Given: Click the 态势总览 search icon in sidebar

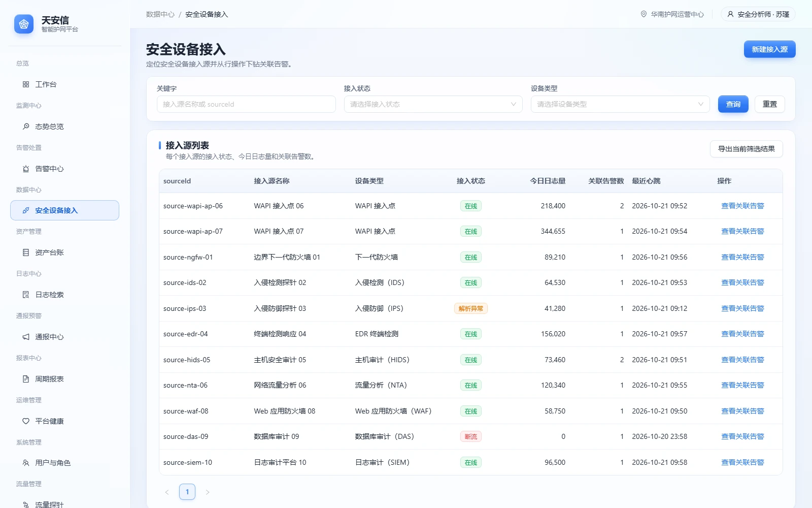Looking at the screenshot, I should pyautogui.click(x=26, y=126).
